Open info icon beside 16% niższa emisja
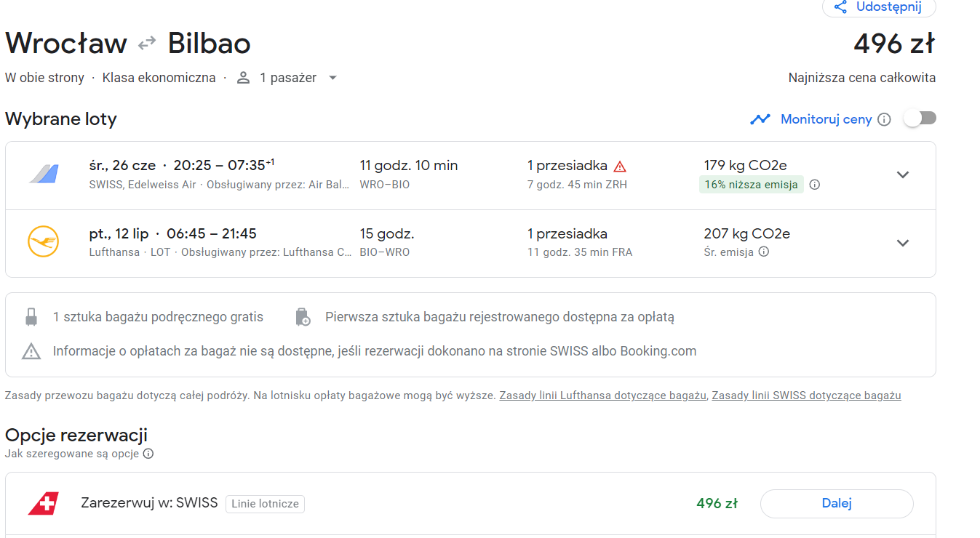The width and height of the screenshot is (980, 538). pos(815,185)
